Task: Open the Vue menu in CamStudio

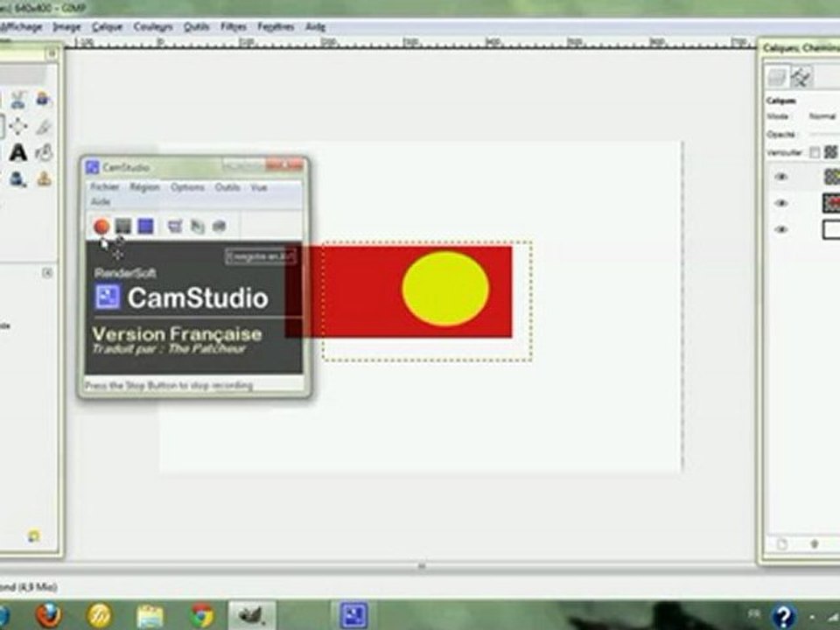Action: 259,187
